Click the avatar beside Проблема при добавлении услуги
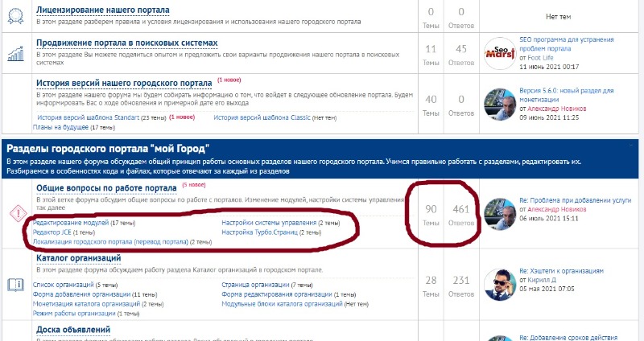644x341 pixels. coord(499,211)
